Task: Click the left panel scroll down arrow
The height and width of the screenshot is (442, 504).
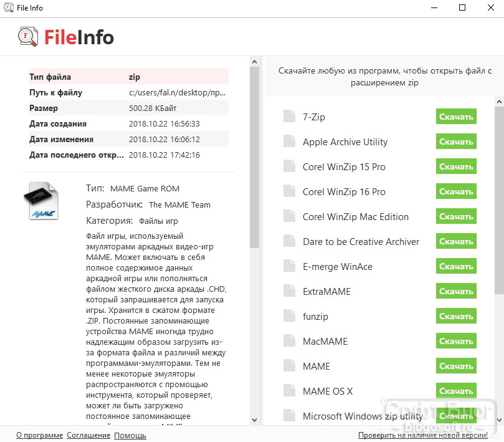Action: [255, 420]
